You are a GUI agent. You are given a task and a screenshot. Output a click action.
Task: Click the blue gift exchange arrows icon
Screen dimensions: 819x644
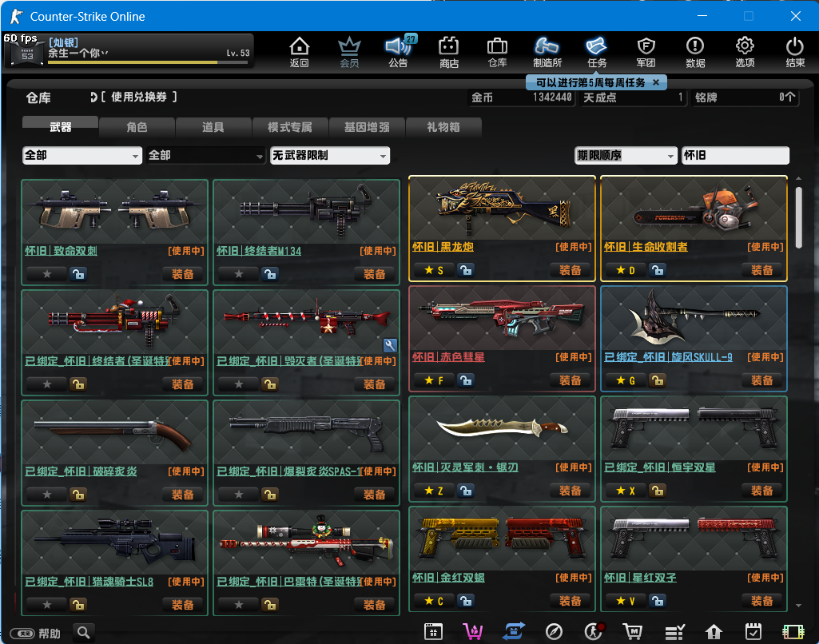pos(514,632)
